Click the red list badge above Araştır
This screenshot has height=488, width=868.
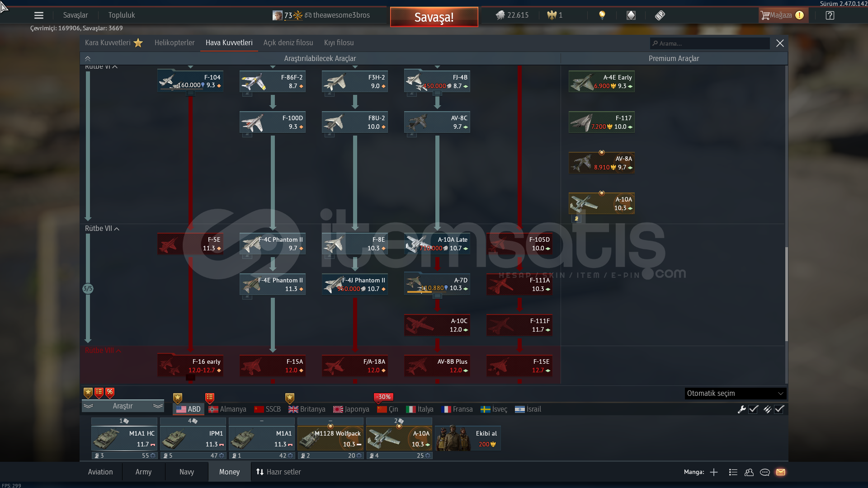[x=99, y=393]
